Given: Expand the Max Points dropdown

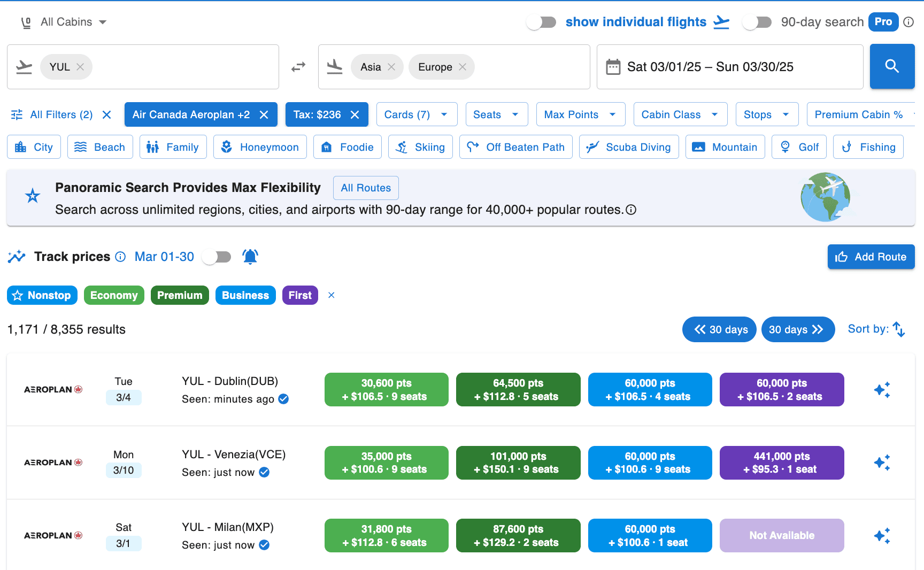Looking at the screenshot, I should click(x=580, y=114).
